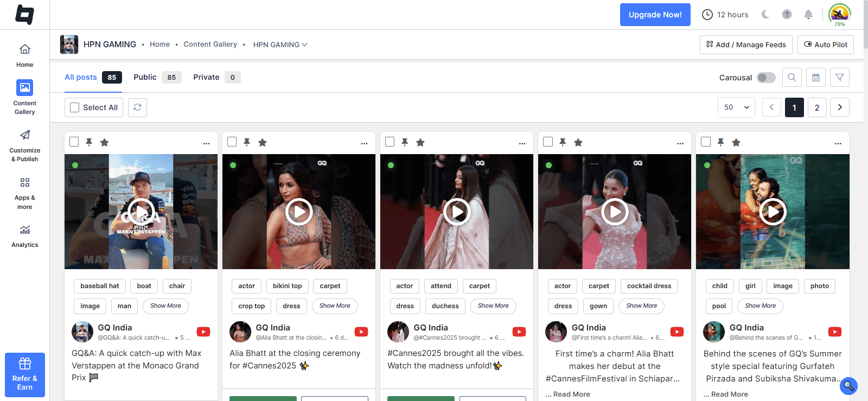Show more tags on Behind the scenes post

pyautogui.click(x=760, y=306)
